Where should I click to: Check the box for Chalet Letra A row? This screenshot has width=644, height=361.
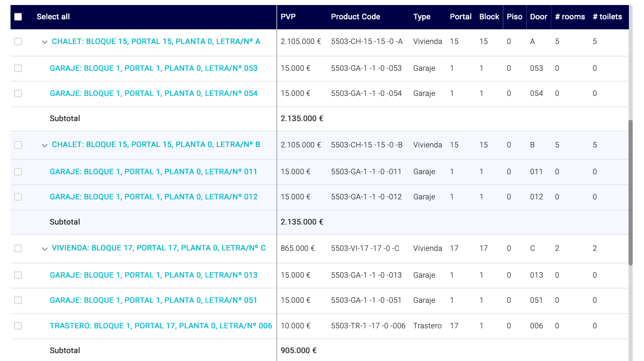coord(18,41)
